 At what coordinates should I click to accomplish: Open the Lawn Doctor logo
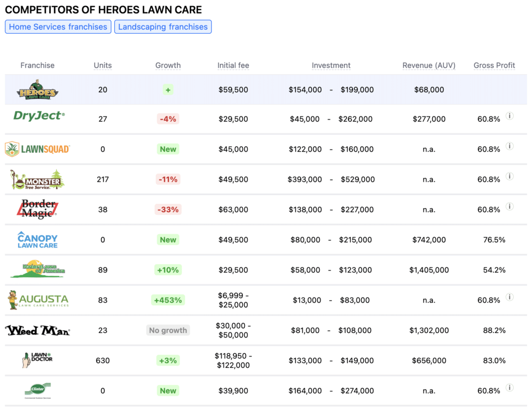(x=37, y=360)
